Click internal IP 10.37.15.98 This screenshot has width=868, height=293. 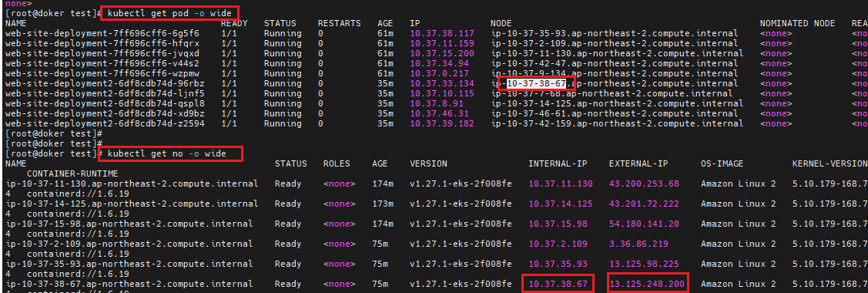tap(558, 224)
